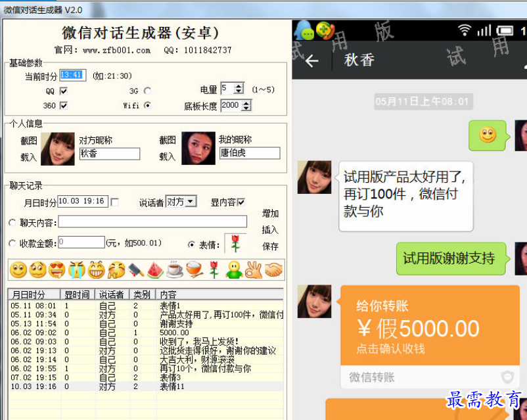Screen dimensions: 527x420
Task: Click selected rose preview beside 表情
Action: click(x=235, y=243)
